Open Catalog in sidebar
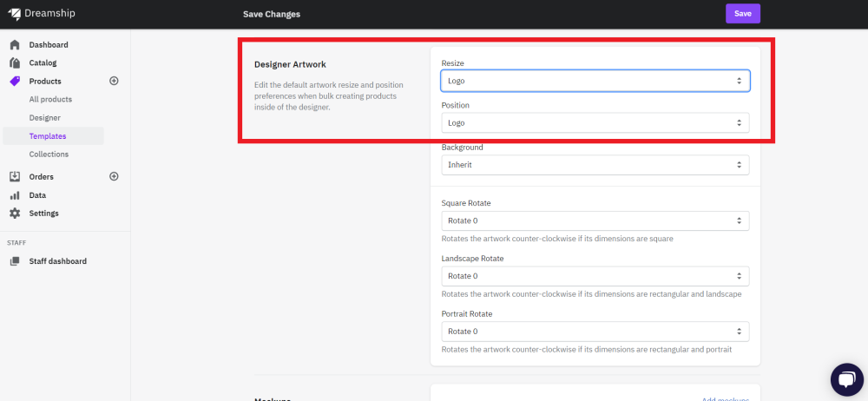 coord(43,63)
